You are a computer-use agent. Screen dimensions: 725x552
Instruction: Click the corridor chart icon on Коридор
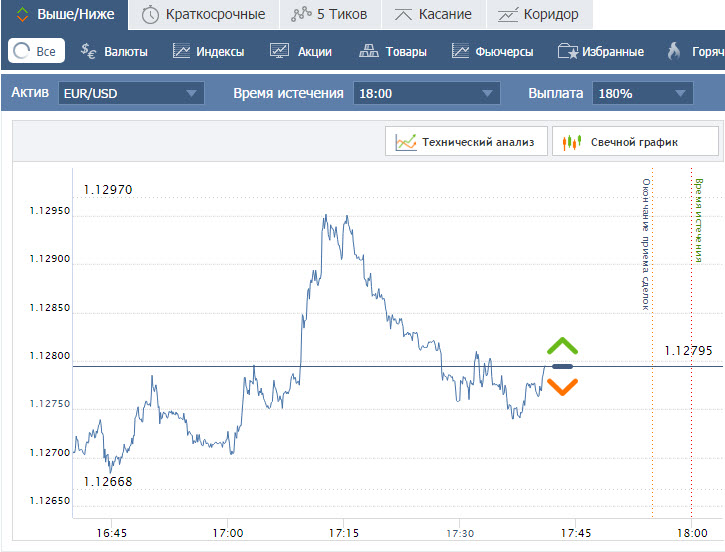point(508,15)
